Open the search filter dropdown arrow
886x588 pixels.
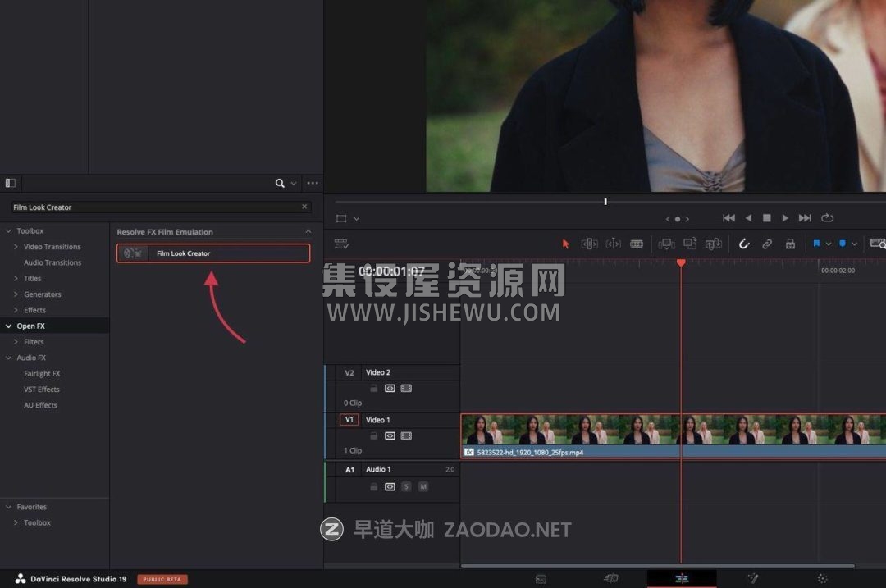(x=294, y=184)
